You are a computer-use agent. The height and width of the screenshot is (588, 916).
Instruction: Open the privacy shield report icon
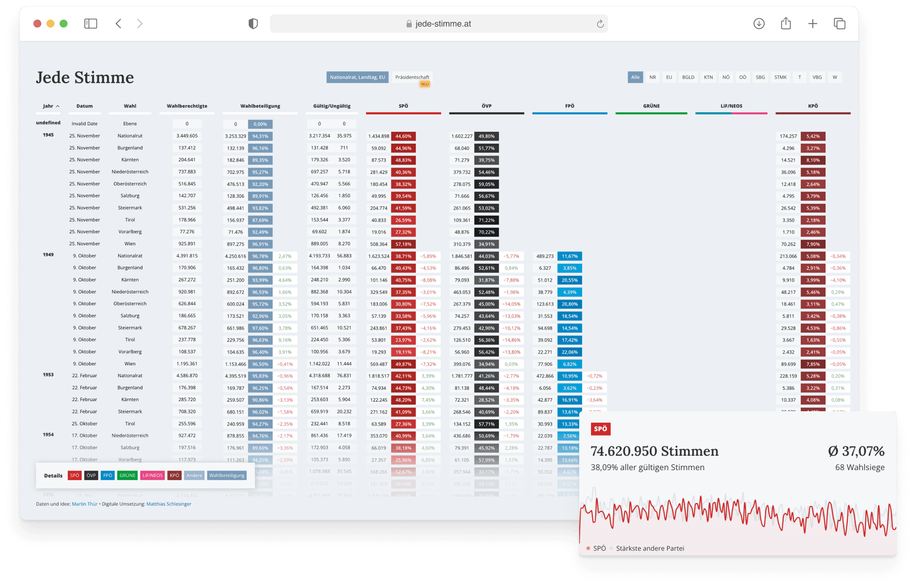[x=253, y=24]
